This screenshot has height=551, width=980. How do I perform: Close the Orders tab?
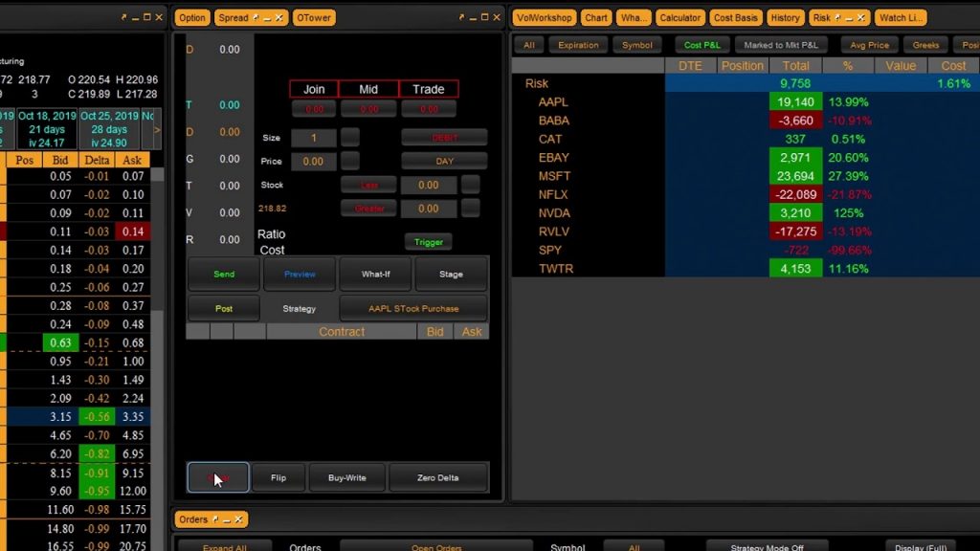238,519
